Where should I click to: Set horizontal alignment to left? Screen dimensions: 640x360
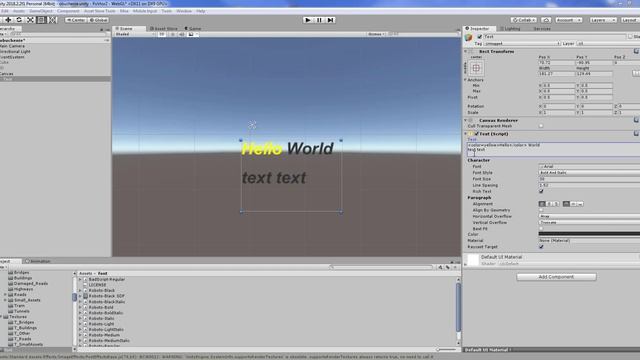pyautogui.click(x=542, y=204)
